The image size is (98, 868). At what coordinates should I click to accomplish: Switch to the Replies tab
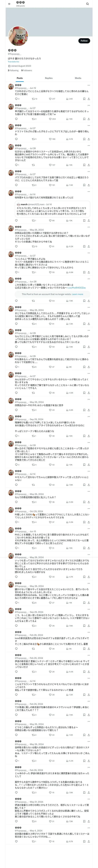pos(49,78)
